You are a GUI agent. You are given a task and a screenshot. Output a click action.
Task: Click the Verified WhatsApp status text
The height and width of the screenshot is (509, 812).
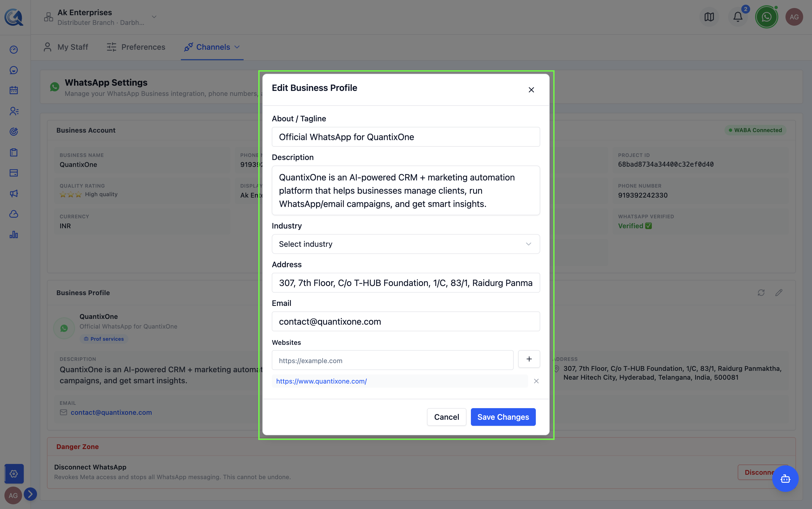635,226
